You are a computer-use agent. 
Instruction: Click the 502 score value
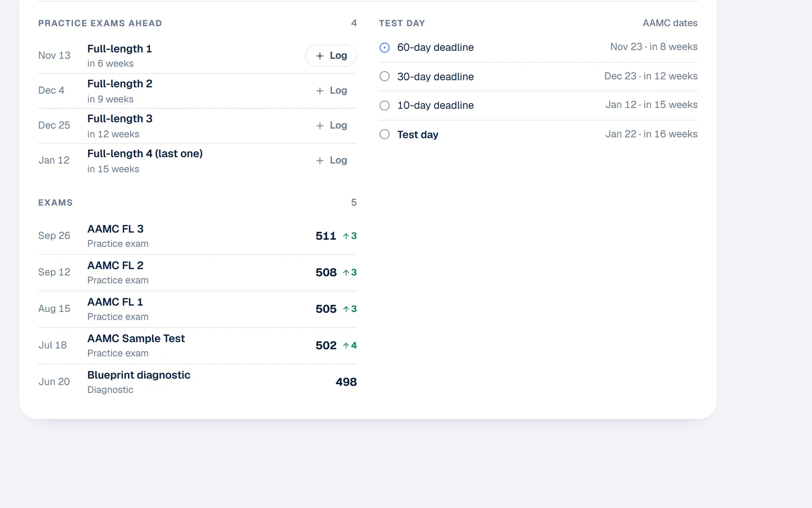pos(326,346)
